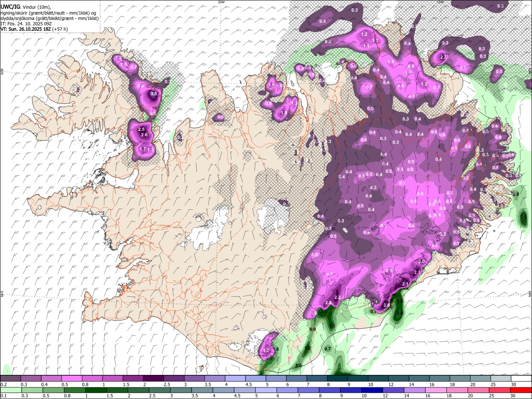Pick lower-scale swatch between 10 and 12

coord(372,390)
